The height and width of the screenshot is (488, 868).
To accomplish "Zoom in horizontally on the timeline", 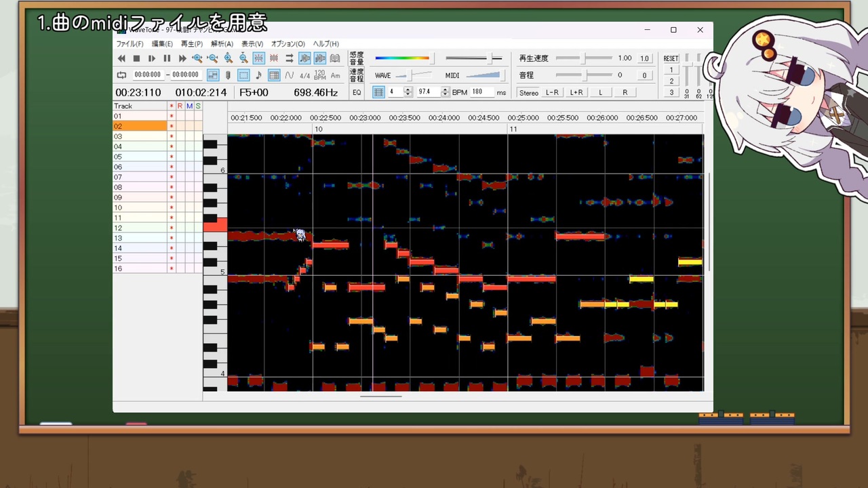I will (197, 59).
